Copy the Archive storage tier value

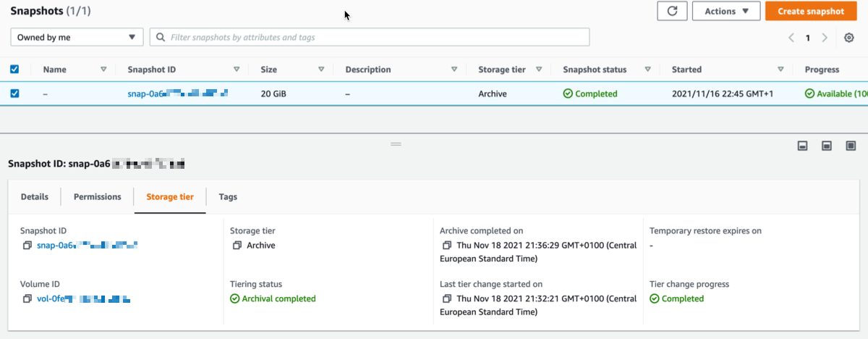[237, 246]
